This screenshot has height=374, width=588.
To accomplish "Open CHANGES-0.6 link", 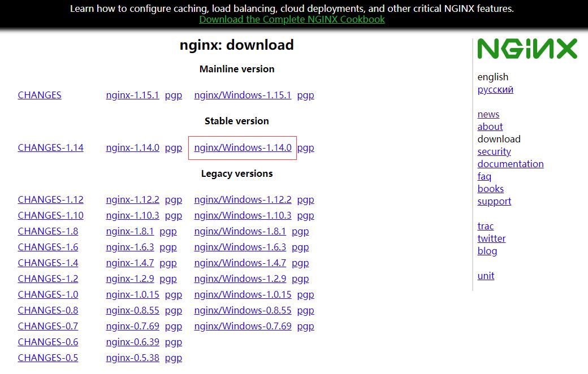I will (48, 342).
